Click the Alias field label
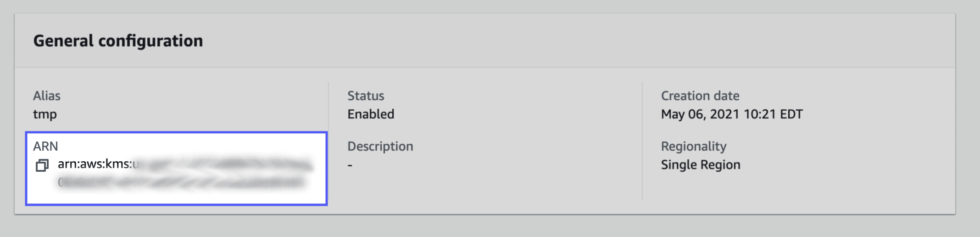Image resolution: width=980 pixels, height=237 pixels. [47, 96]
